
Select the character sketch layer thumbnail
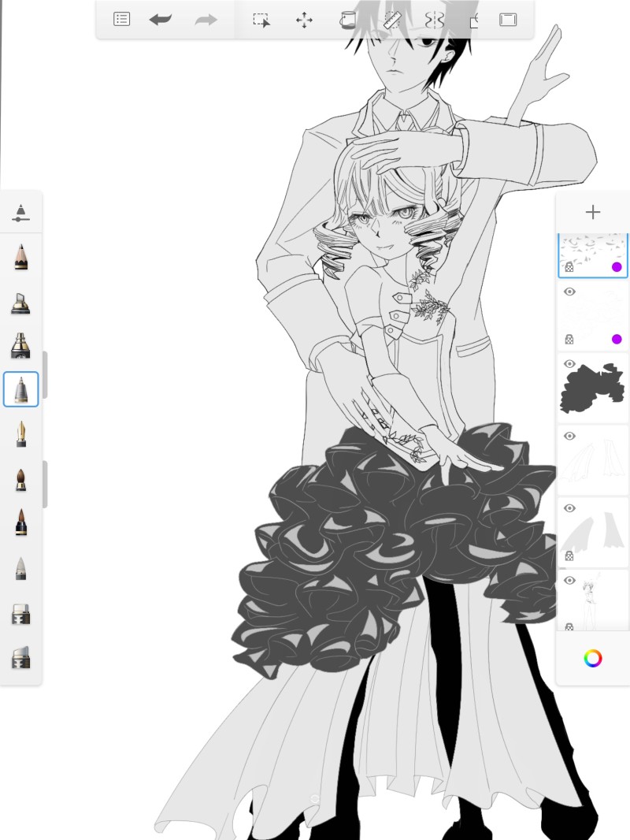(592, 600)
